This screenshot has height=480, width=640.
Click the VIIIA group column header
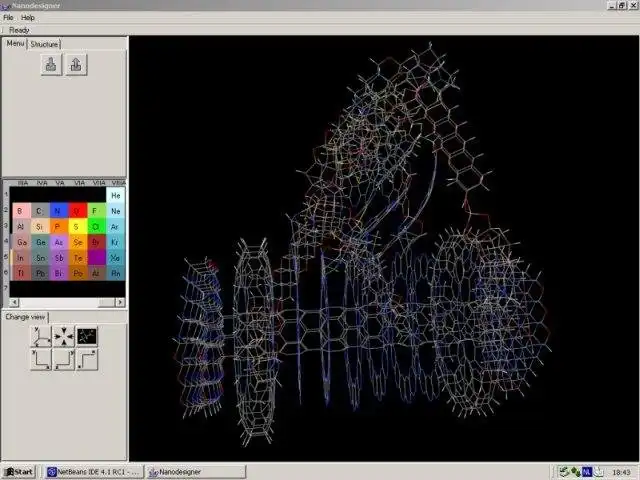pos(118,183)
